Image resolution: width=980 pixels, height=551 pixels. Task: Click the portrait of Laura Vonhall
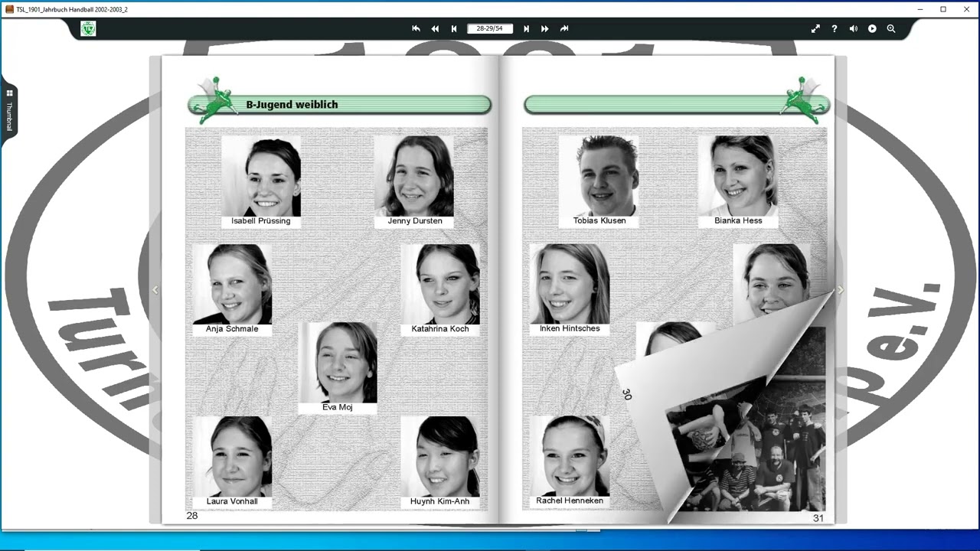[233, 457]
